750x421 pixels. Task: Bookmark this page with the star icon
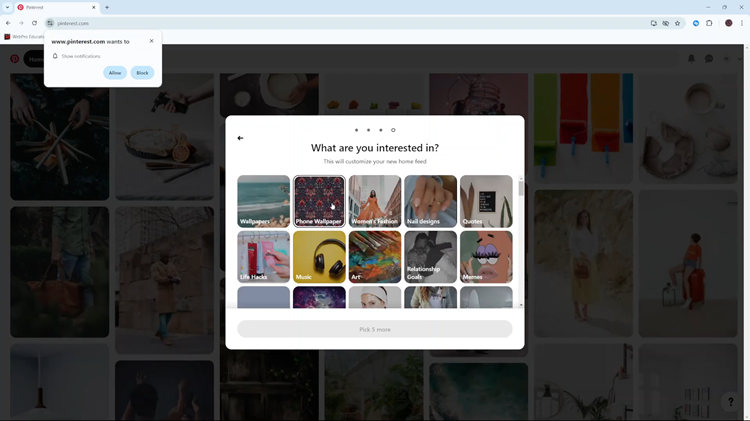(677, 23)
